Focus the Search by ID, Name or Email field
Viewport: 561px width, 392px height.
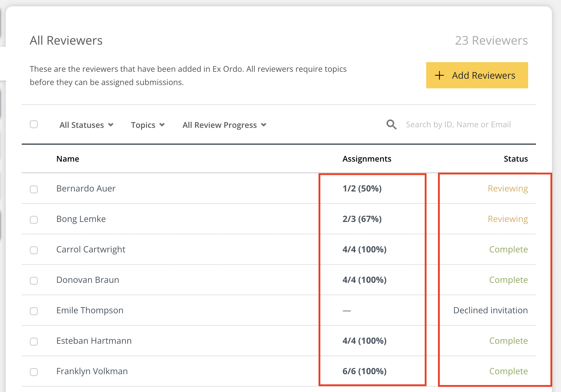click(458, 125)
